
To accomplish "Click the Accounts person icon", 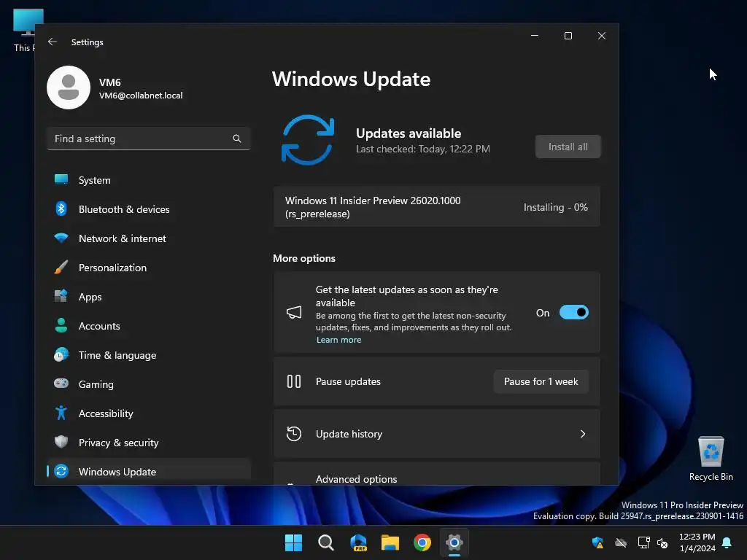I will pyautogui.click(x=61, y=325).
